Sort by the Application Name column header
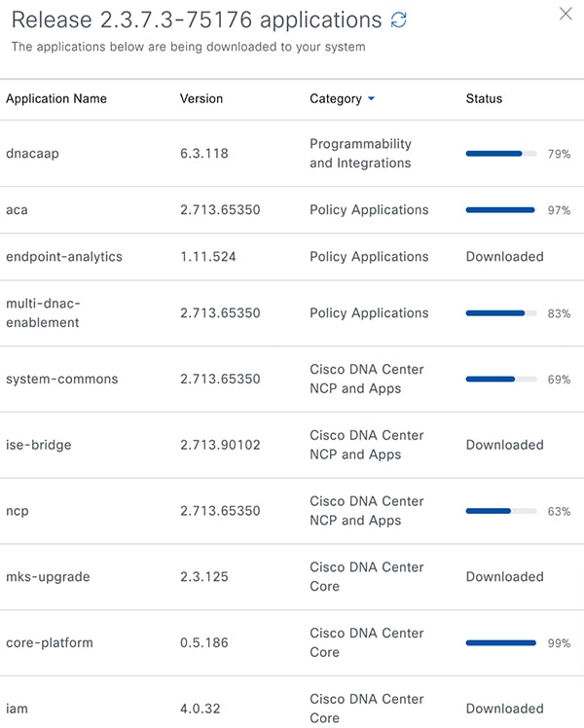584x728 pixels. pyautogui.click(x=56, y=98)
